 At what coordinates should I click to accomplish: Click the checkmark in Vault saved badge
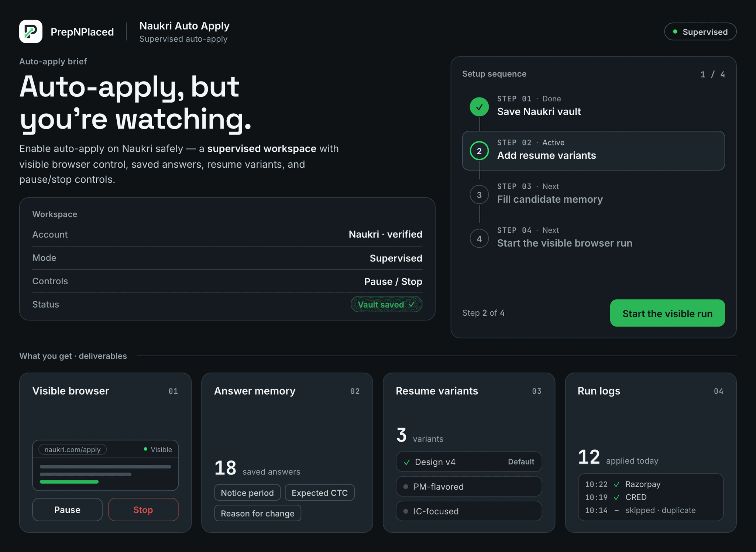(x=412, y=305)
